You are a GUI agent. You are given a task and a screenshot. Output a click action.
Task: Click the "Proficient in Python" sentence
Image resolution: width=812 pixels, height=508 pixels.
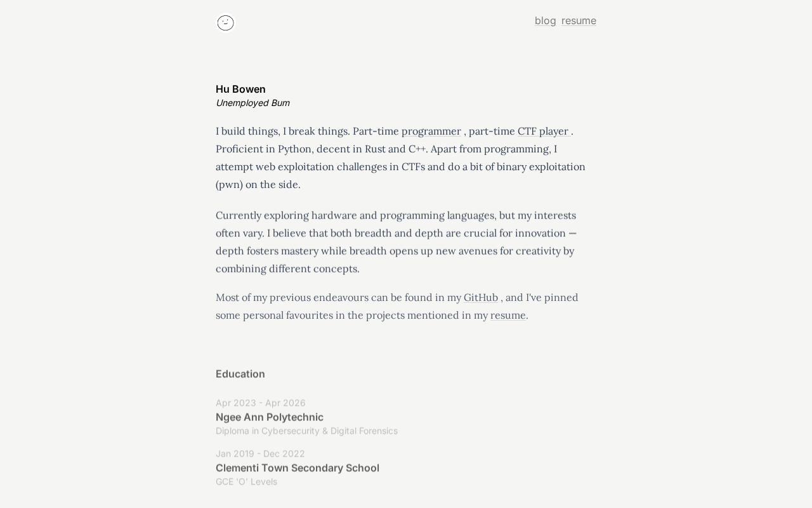pyautogui.click(x=322, y=149)
